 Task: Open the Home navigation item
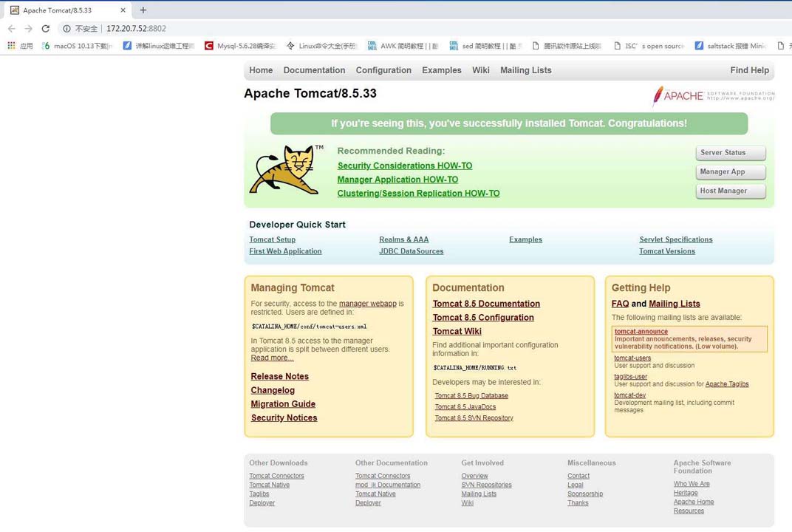tap(261, 70)
